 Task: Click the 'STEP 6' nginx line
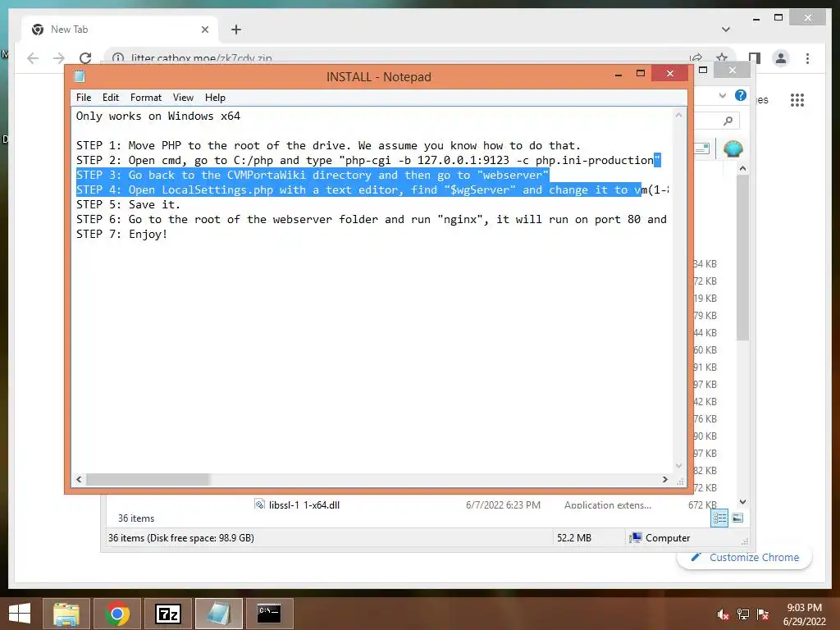point(372,220)
